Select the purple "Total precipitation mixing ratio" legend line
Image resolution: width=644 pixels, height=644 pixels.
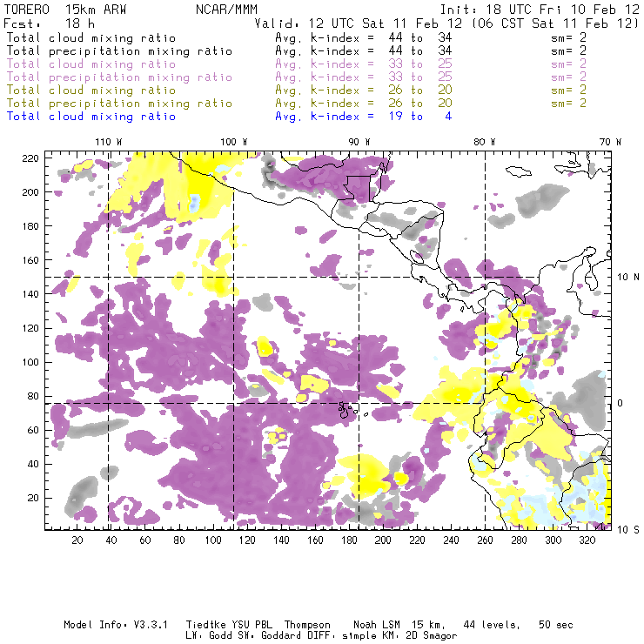(119, 77)
